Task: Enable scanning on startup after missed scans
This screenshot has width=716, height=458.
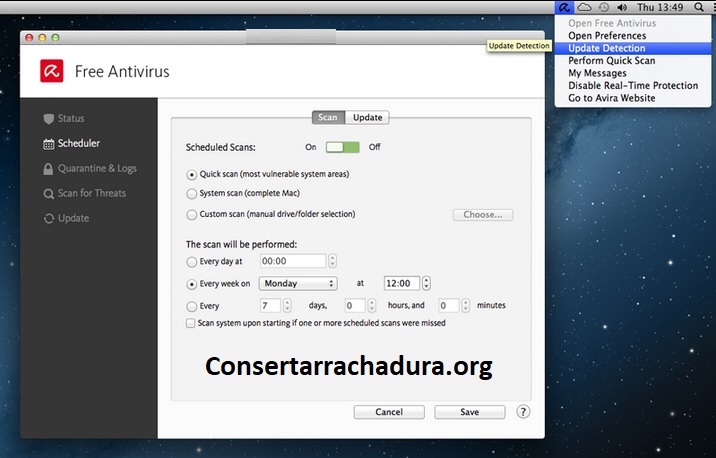Action: (x=190, y=323)
